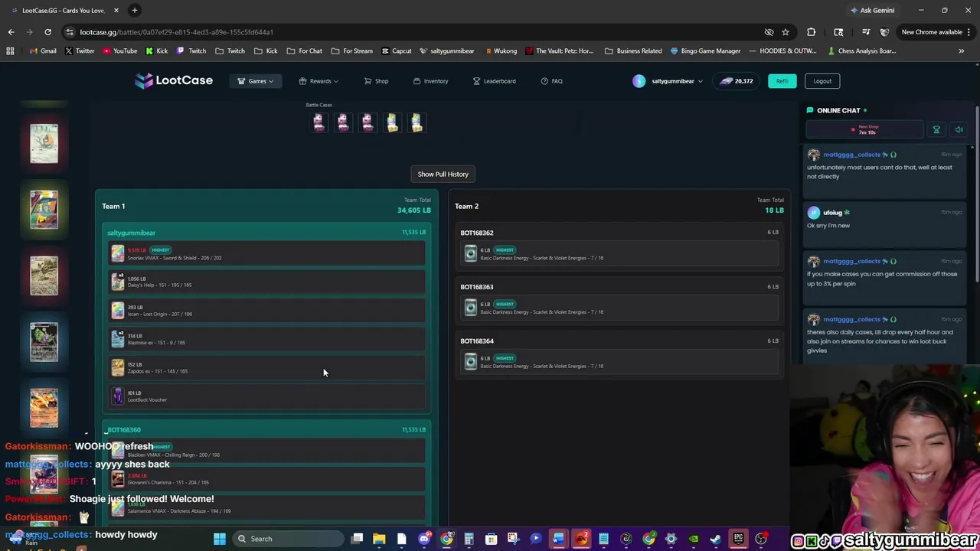Show more bookmarks with chevron
Viewport: 980px width, 551px height.
[x=961, y=51]
